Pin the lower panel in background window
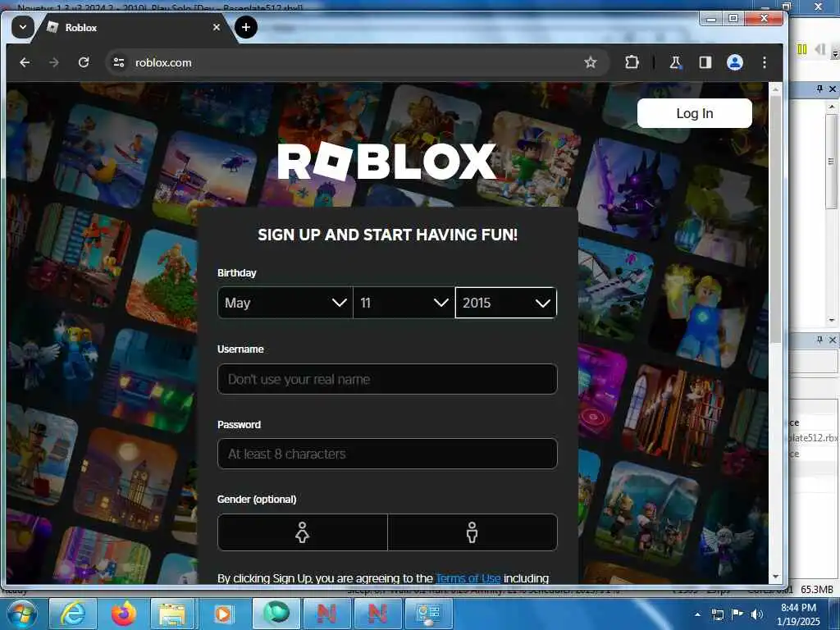The width and height of the screenshot is (840, 630). 819,340
